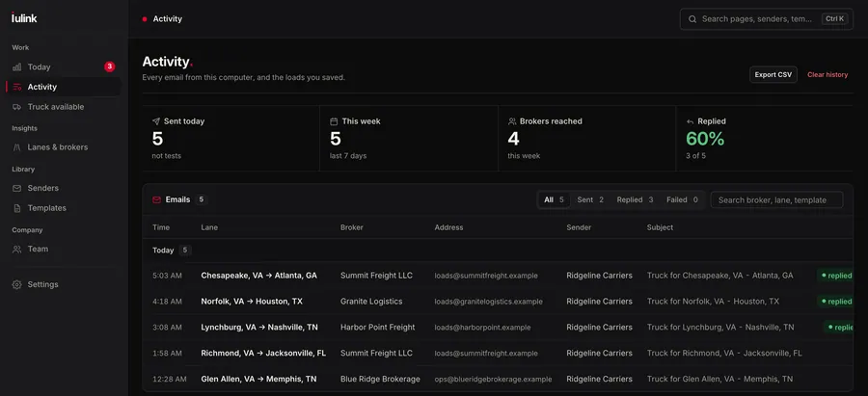Click the Activity list icon in sidebar
The height and width of the screenshot is (396, 868).
[x=17, y=87]
